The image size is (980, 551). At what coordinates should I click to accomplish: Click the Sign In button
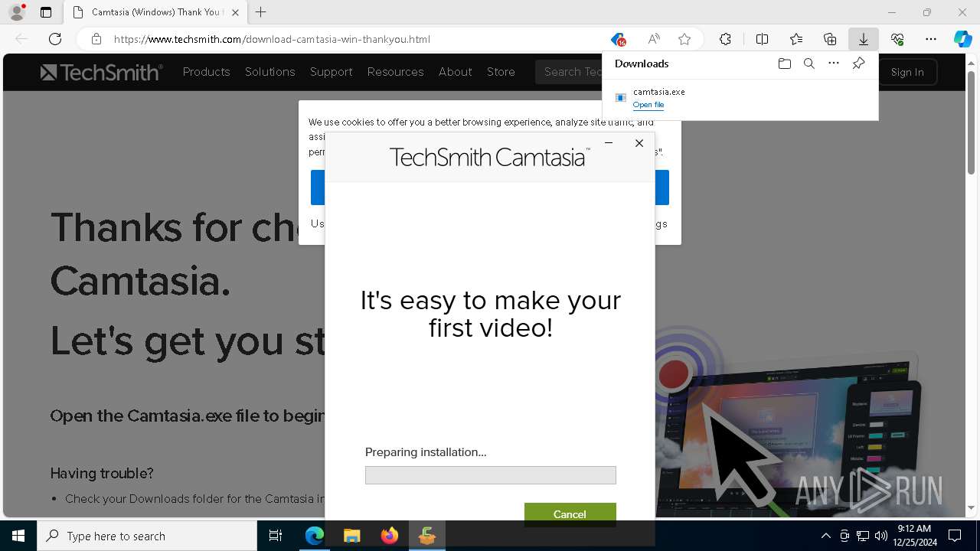(x=907, y=72)
